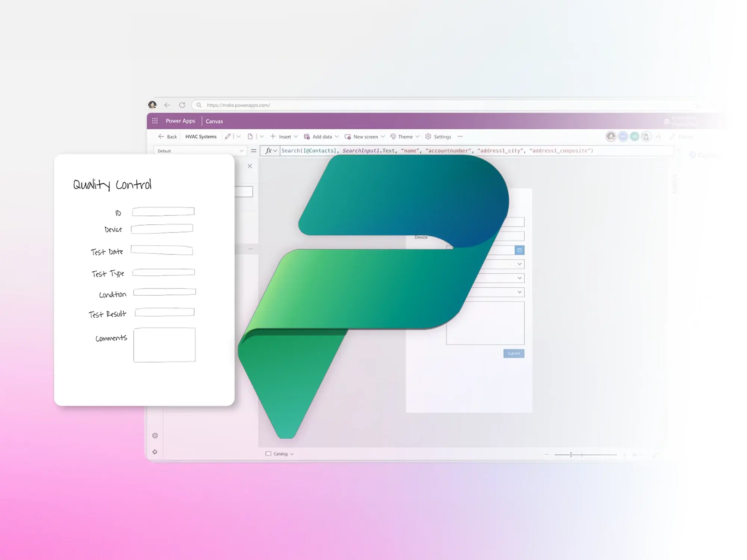Screen dimensions: 747x560
Task: Open left rail settings gear icon
Action: (155, 436)
